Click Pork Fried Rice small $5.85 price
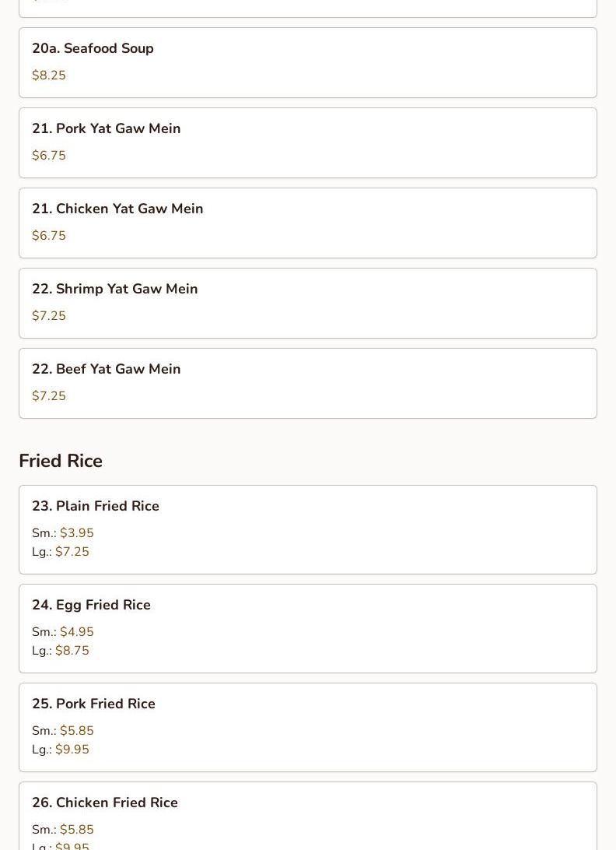 tap(77, 731)
